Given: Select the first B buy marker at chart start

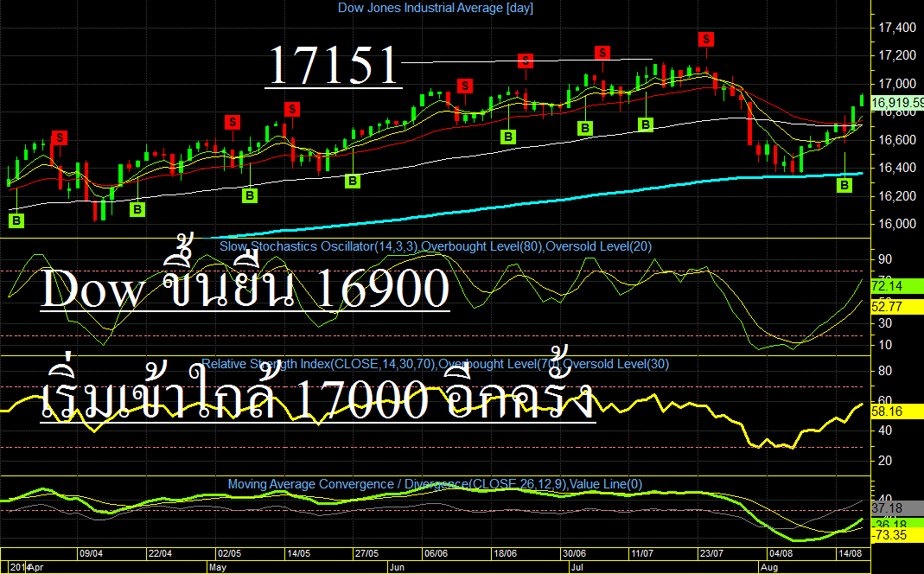Looking at the screenshot, I should 16,221.
